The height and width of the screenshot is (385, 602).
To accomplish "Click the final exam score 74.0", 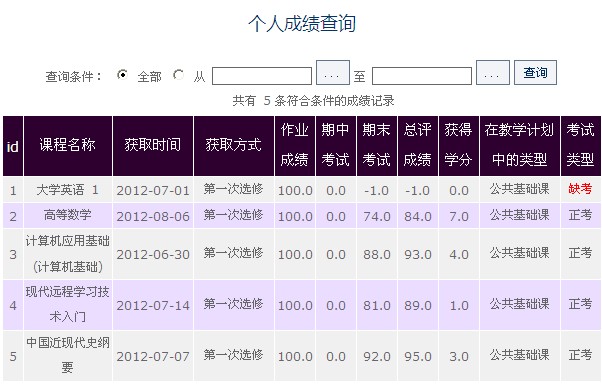I will 377,216.
